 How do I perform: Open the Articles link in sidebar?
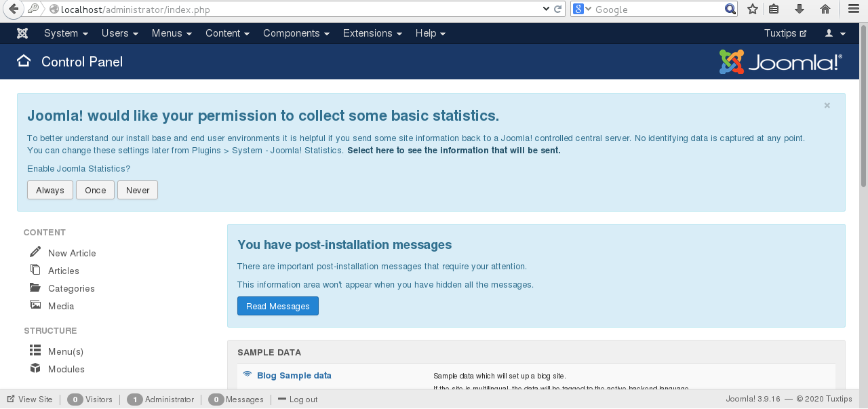(64, 271)
